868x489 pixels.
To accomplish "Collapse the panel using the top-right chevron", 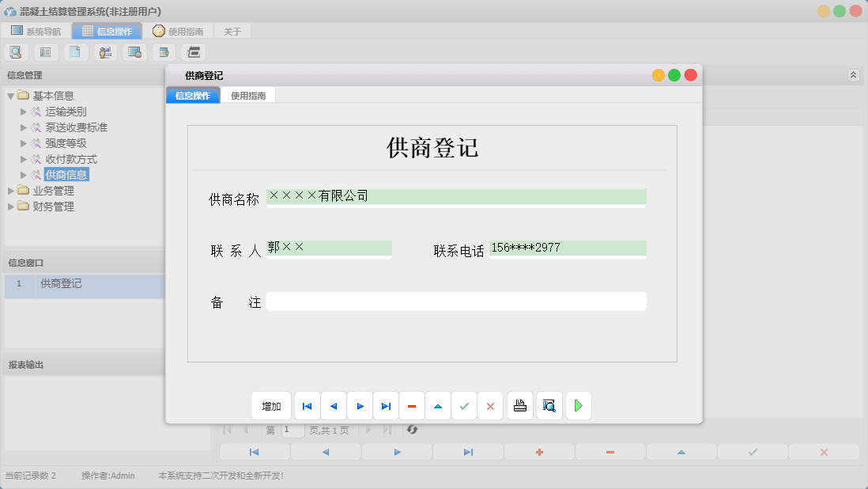I will [x=853, y=74].
